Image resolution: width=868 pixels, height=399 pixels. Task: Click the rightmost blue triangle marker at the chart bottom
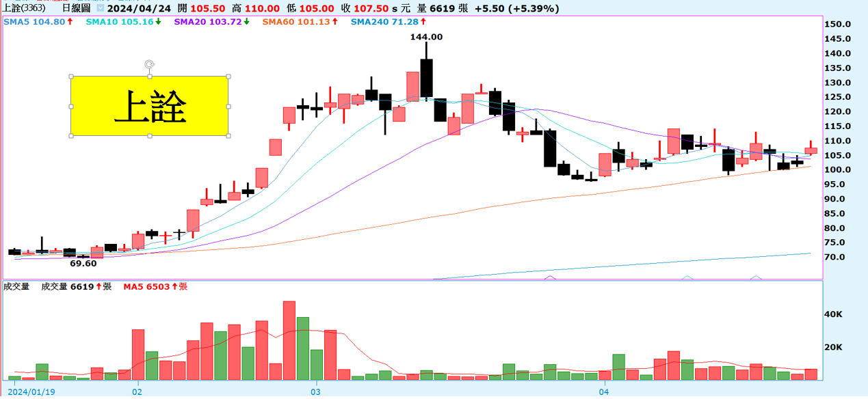tap(756, 277)
